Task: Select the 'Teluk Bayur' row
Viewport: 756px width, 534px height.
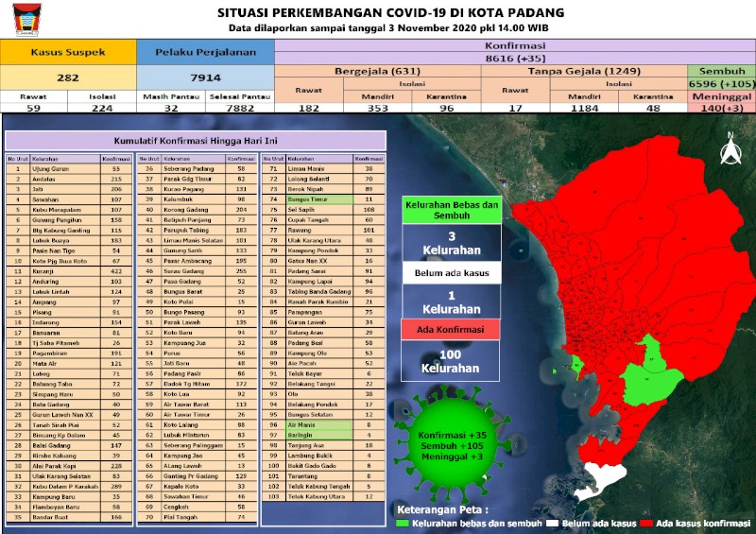Action: tap(323, 374)
